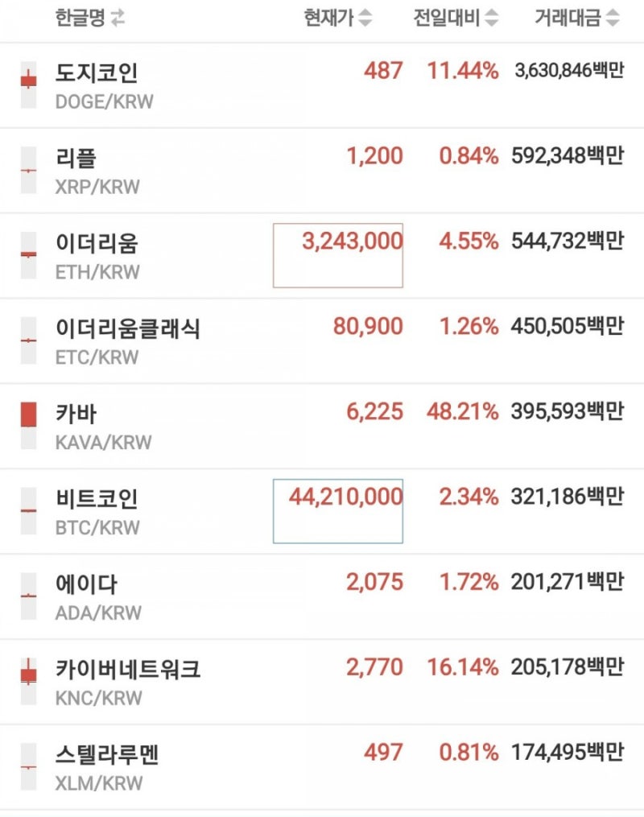Click the Stellar Lumens candlestick icon
The image size is (644, 817).
[29, 766]
